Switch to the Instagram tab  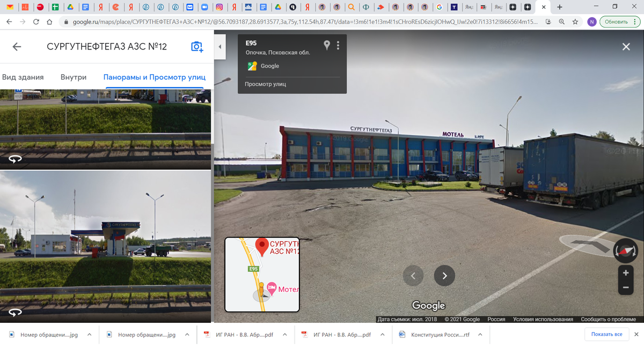click(x=219, y=7)
